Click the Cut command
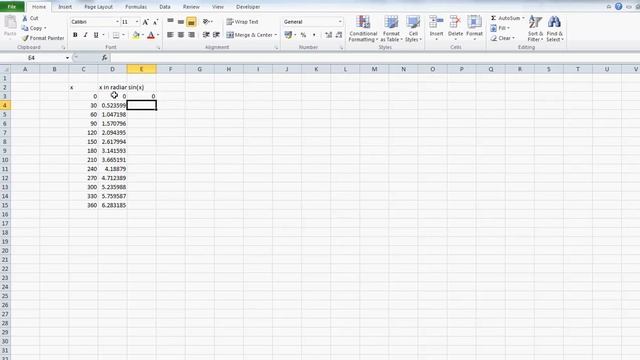 pos(30,18)
